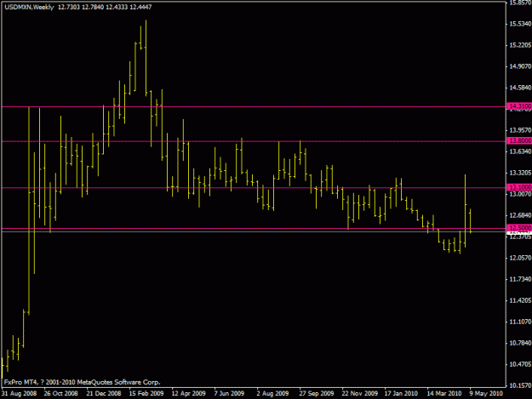
Task: Click the 14.9070 price scale value
Action: click(520, 66)
